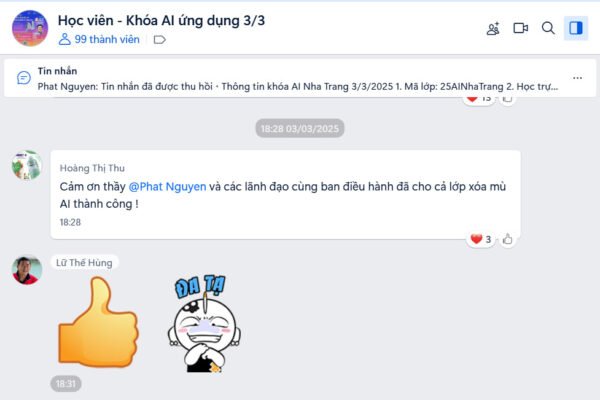Click the group title Học viên - Khóa AI
Screen dimensions: 600x400
(x=161, y=20)
